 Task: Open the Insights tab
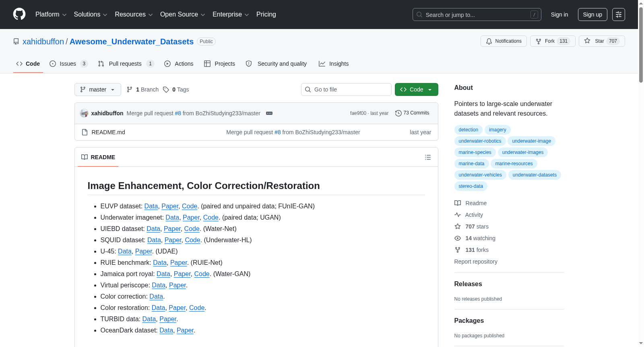point(334,64)
